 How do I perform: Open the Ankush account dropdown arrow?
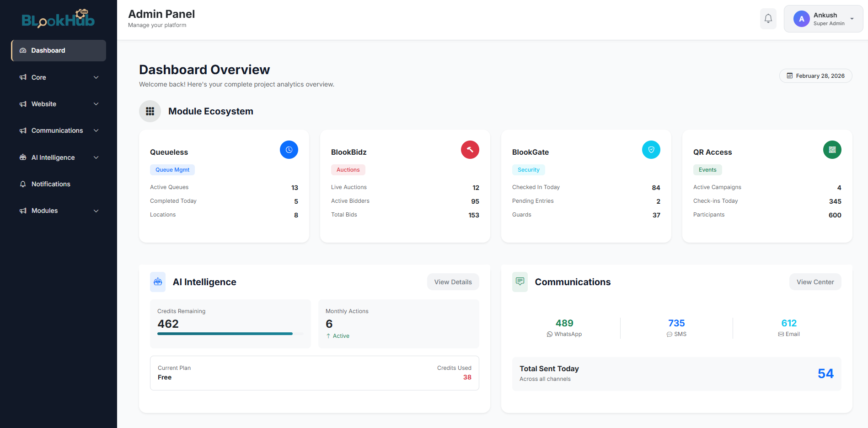(852, 19)
